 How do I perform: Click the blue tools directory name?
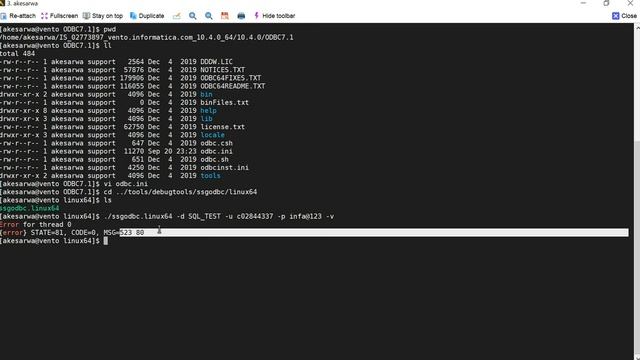[x=210, y=176]
